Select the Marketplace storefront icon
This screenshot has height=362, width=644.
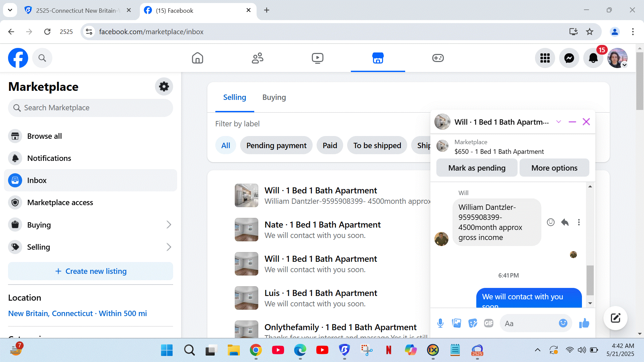378,58
